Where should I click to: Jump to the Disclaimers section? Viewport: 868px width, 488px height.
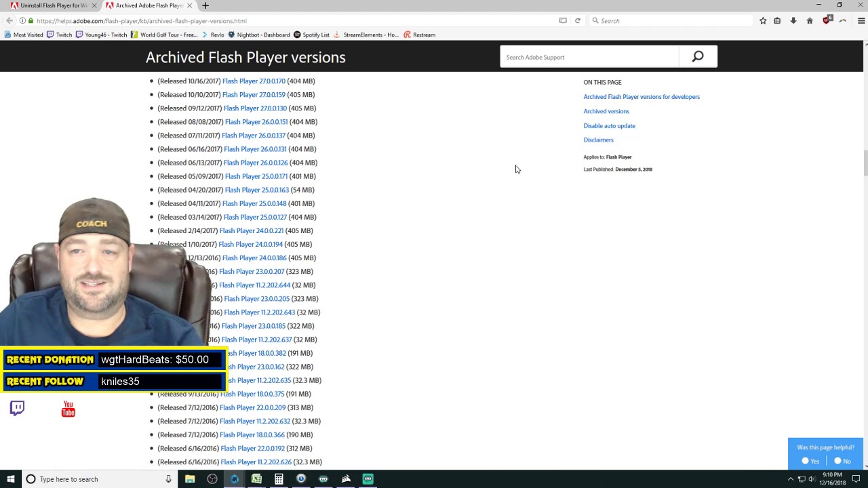599,140
